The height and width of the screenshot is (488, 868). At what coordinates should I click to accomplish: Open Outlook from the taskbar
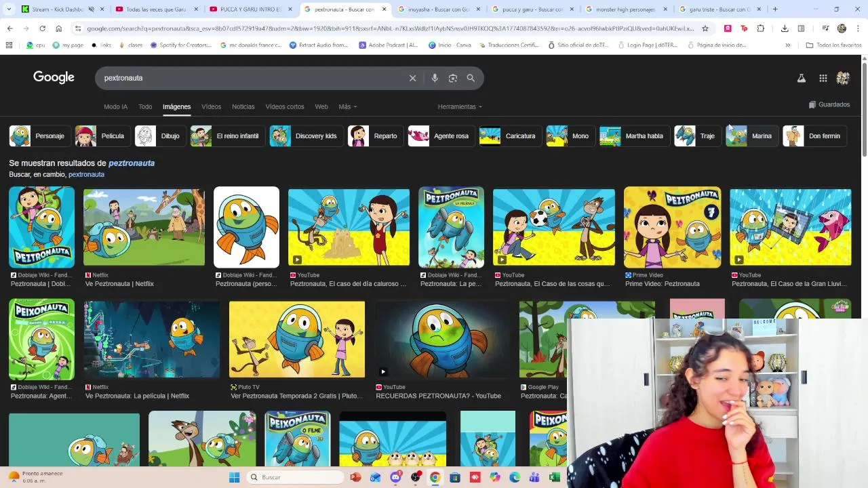(376, 477)
